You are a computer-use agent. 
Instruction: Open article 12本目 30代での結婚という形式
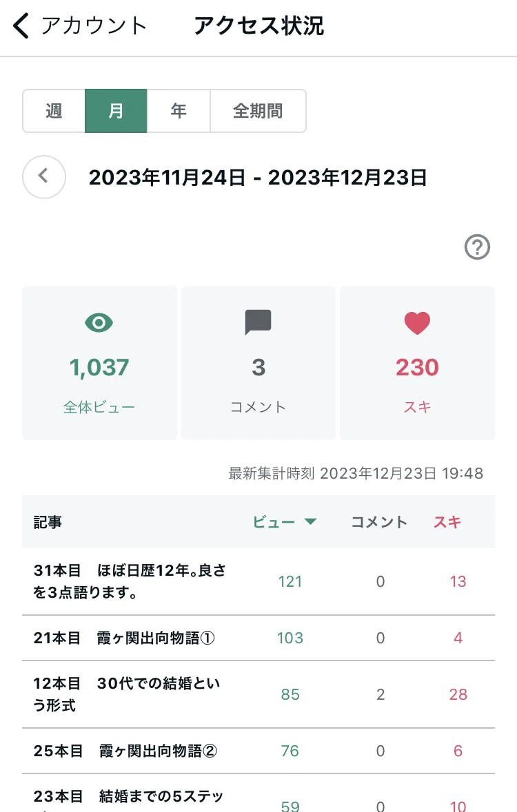127,694
